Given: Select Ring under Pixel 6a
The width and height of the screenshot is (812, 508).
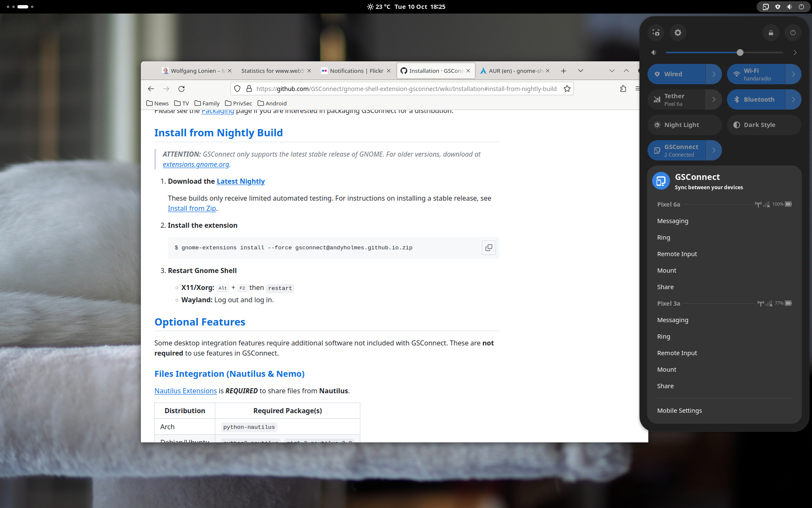Looking at the screenshot, I should point(724,237).
